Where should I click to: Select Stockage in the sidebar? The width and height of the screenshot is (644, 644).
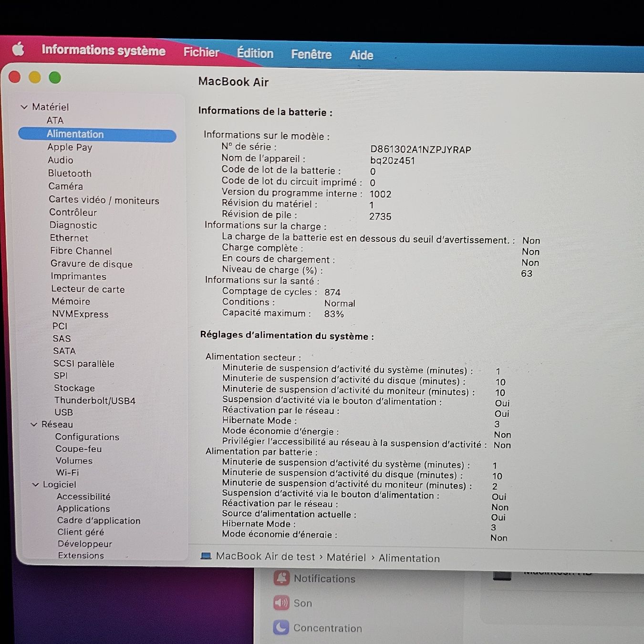click(x=74, y=388)
